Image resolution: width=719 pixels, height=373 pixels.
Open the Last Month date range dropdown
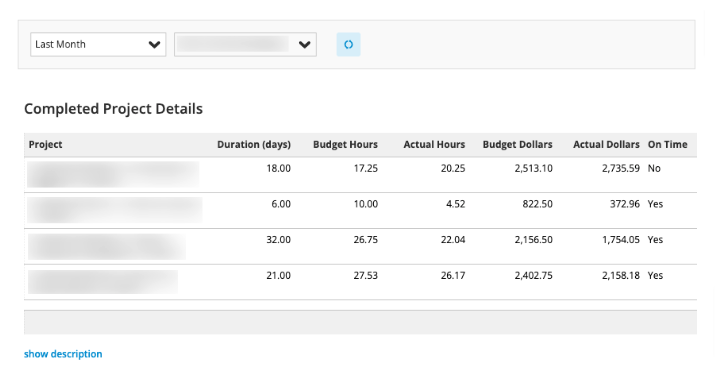(98, 45)
